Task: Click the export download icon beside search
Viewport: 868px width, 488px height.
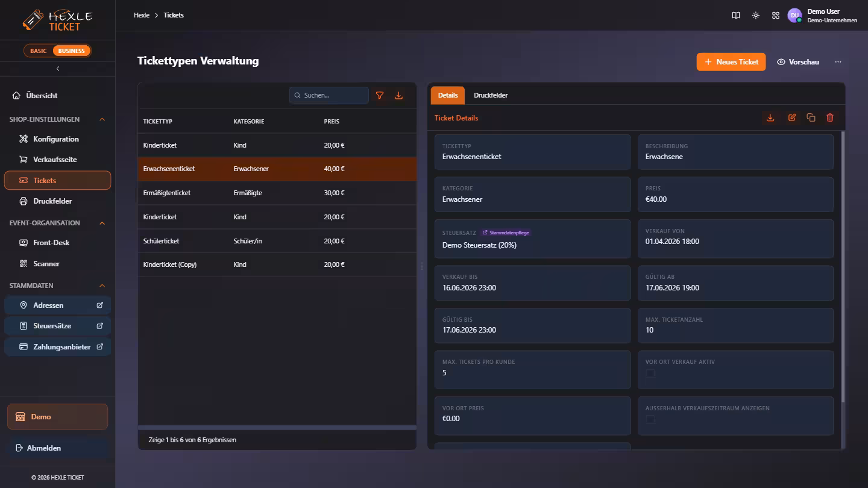Action: pos(398,95)
